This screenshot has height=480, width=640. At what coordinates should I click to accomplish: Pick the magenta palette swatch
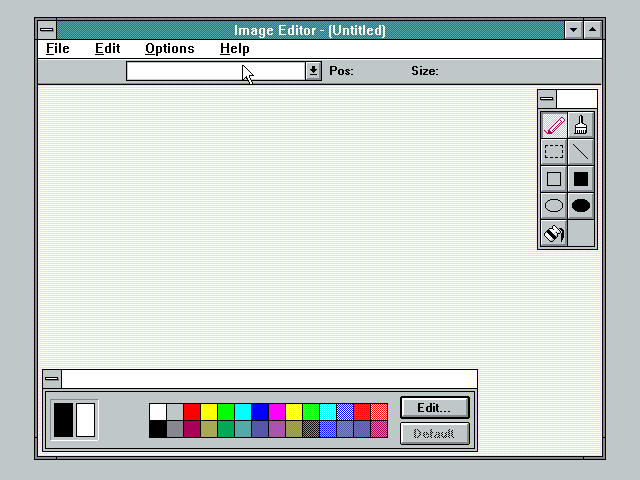point(277,412)
